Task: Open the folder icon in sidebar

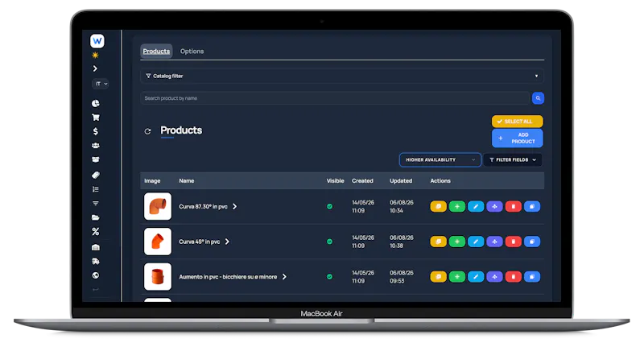Action: pyautogui.click(x=96, y=217)
